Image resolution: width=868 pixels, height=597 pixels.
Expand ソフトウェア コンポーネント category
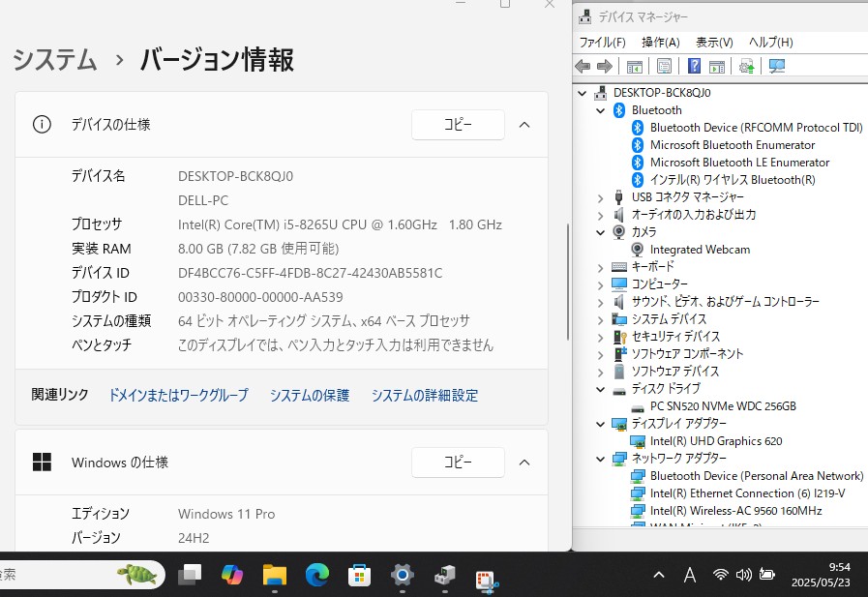pos(600,354)
